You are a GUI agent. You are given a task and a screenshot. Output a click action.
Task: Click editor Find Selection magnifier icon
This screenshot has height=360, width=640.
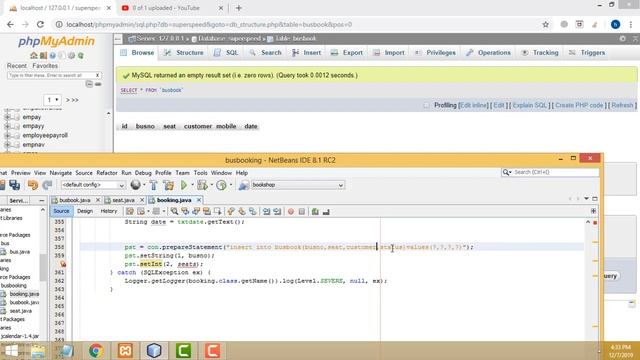pyautogui.click(x=174, y=211)
